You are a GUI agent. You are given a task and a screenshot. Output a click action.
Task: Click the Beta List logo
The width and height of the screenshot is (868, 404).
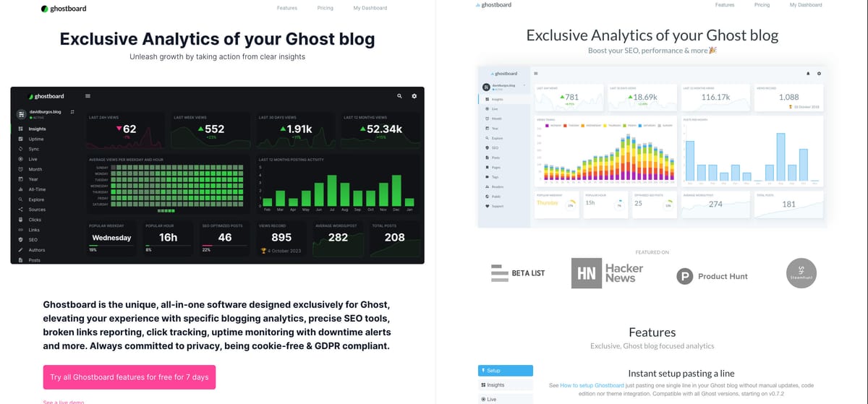[x=518, y=273]
